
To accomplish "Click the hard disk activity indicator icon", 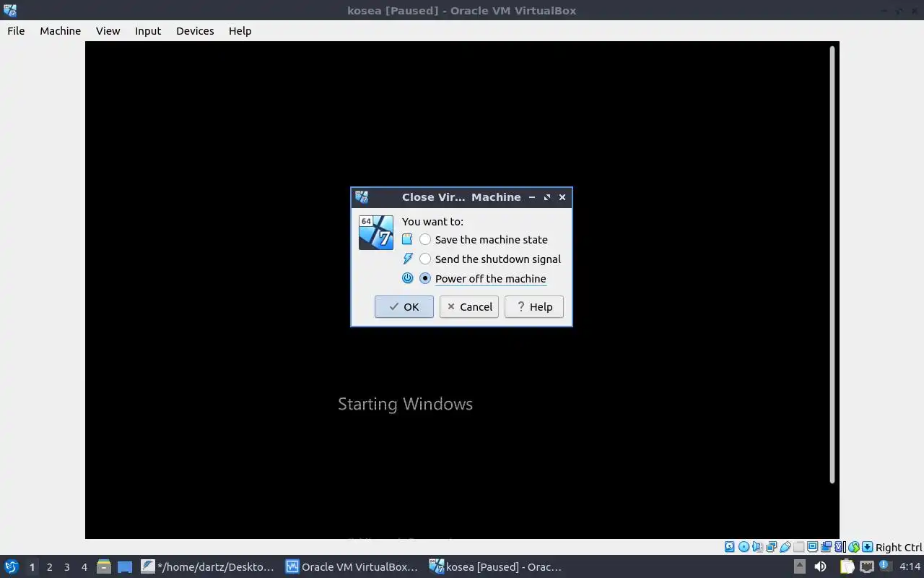I will 730,547.
